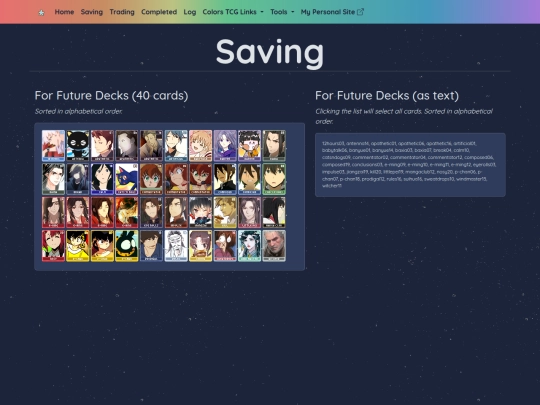Image resolution: width=540 pixels, height=405 pixels.
Task: Click the break04 dark gray-haired card
Action: tap(78, 179)
